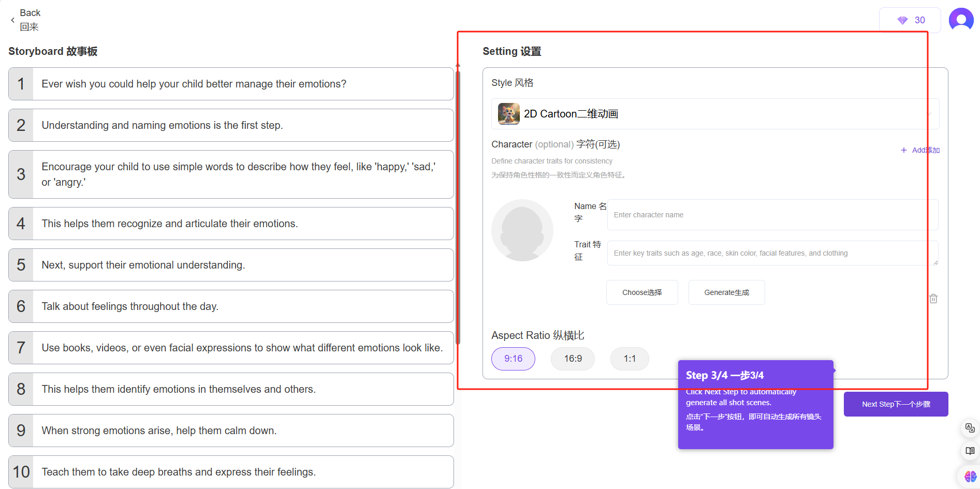The width and height of the screenshot is (980, 489).
Task: Click the Add character link
Action: [920, 150]
